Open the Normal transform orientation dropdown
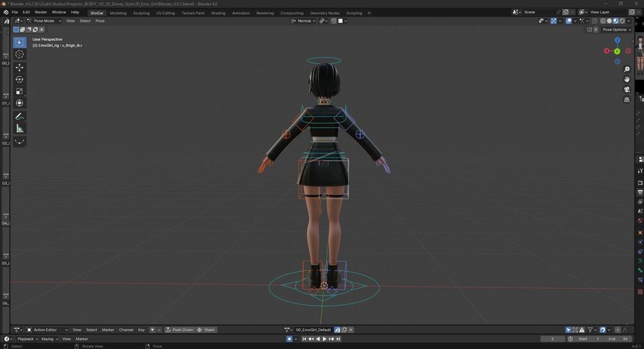Image resolution: width=644 pixels, height=349 pixels. (x=303, y=21)
